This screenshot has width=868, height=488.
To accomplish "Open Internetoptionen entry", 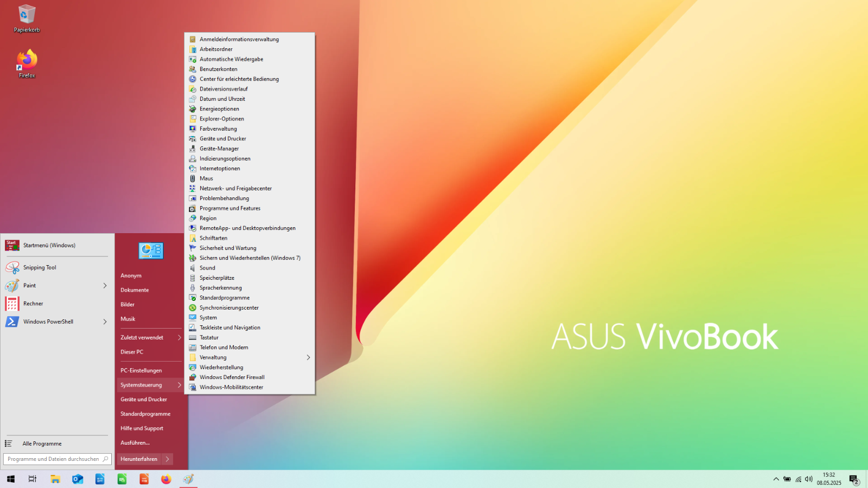I will [x=250, y=169].
